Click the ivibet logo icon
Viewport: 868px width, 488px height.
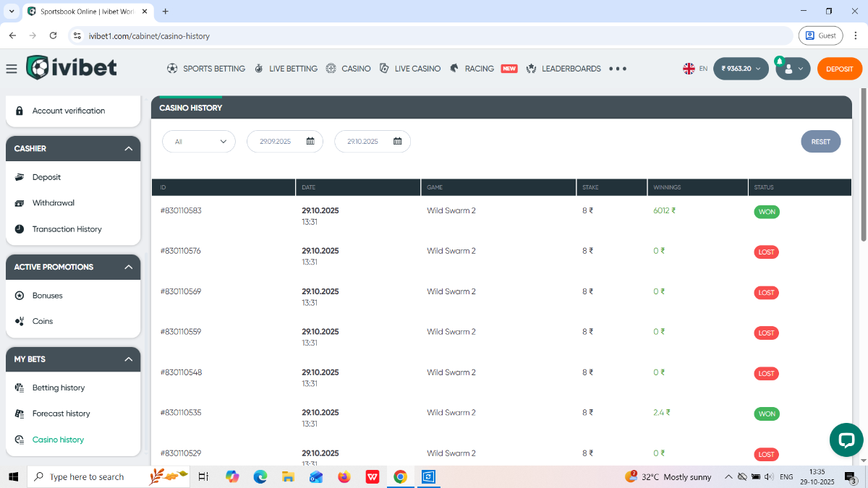38,67
